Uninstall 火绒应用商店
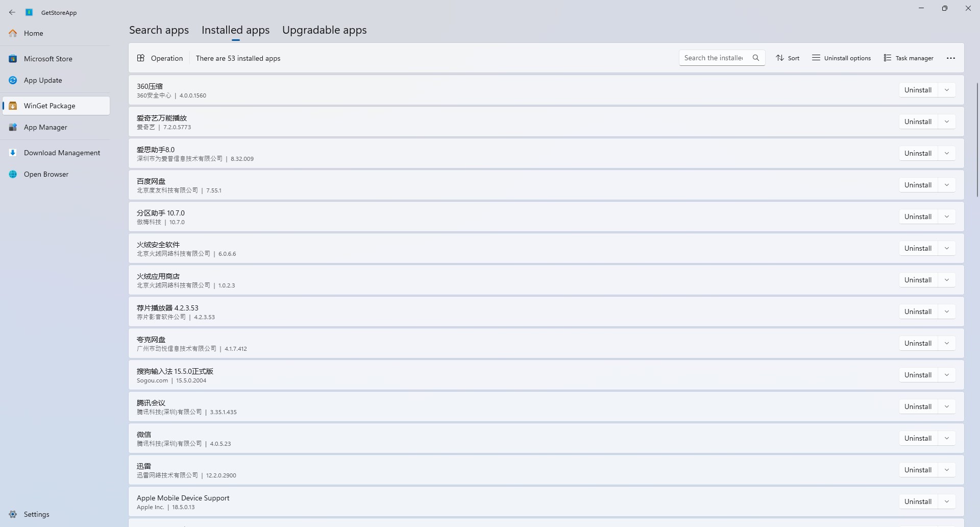980x527 pixels. 918,280
